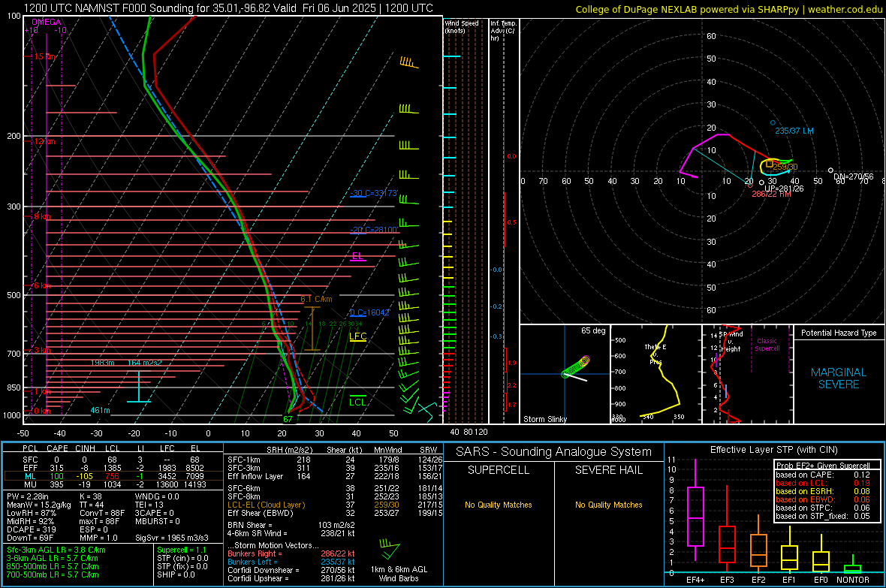Select the magenta EL level label
This screenshot has height=588, width=886.
tap(357, 255)
